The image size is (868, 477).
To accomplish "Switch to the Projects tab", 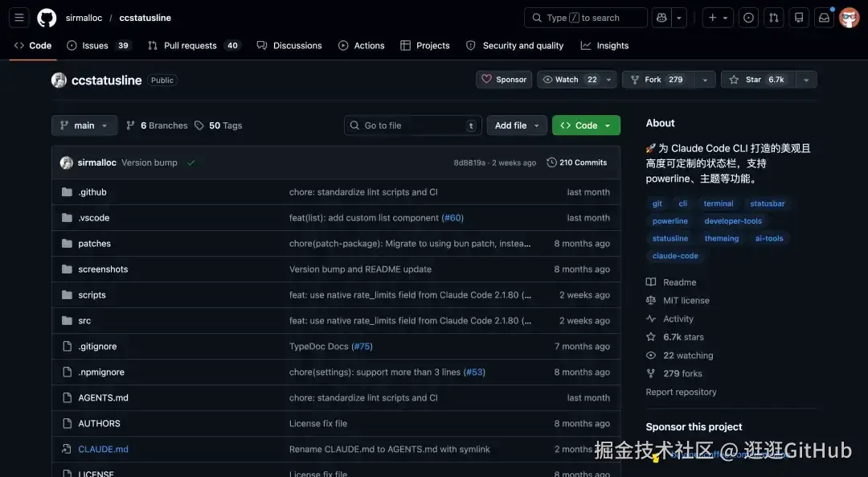I will [x=424, y=45].
